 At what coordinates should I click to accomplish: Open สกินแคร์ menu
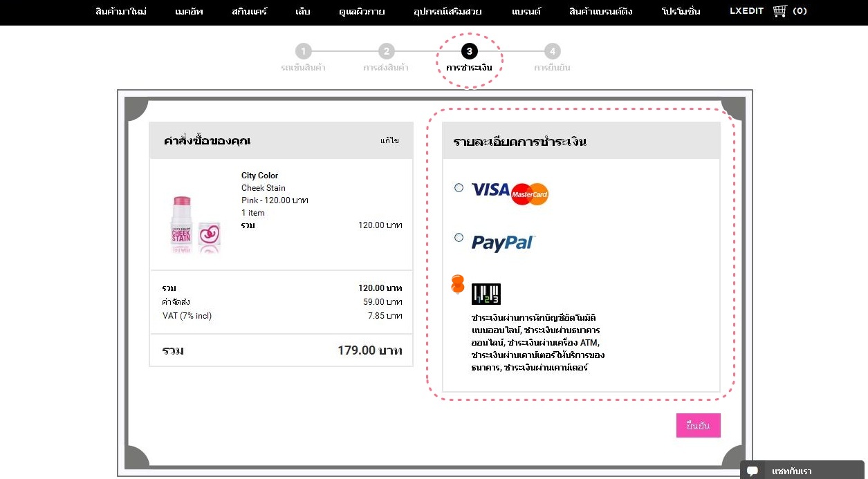[250, 12]
